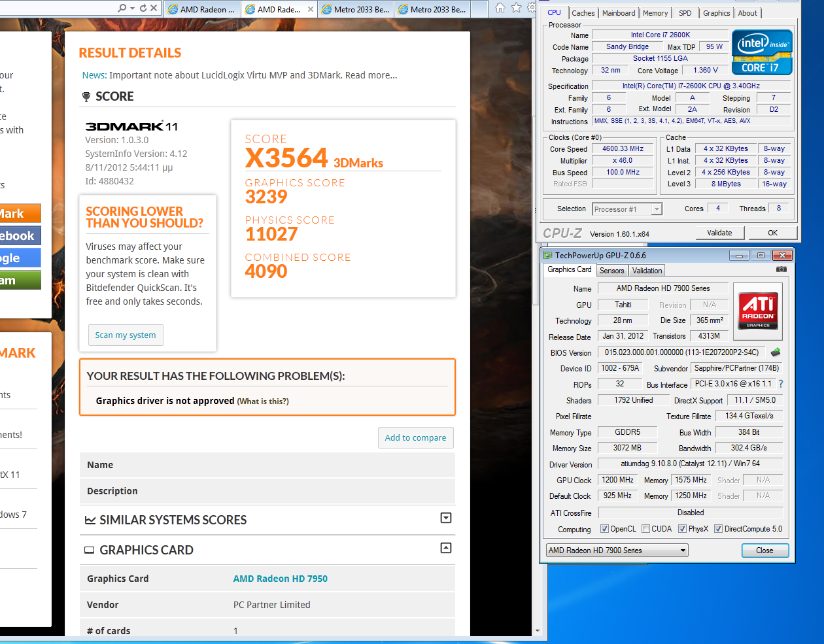The width and height of the screenshot is (824, 644).
Task: Click the Facebook share sidebar button
Action: [20, 235]
